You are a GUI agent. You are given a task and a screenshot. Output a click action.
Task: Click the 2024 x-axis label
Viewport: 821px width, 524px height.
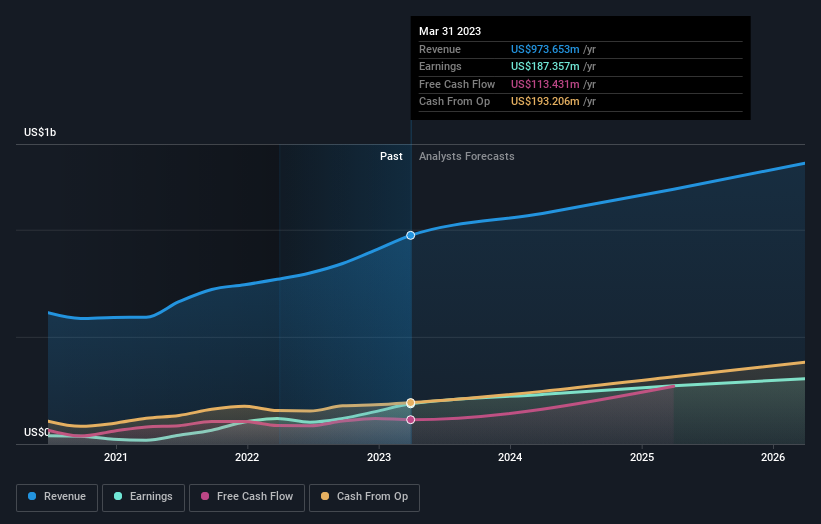tap(511, 457)
